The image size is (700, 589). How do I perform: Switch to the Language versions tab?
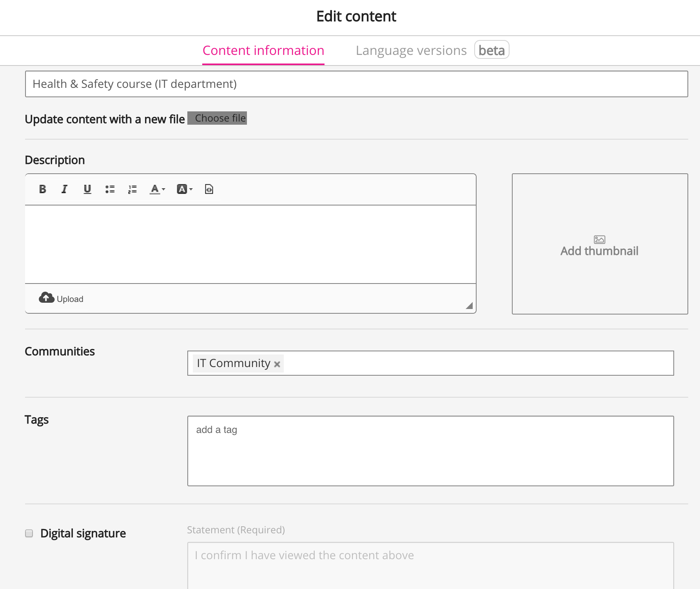(x=411, y=51)
